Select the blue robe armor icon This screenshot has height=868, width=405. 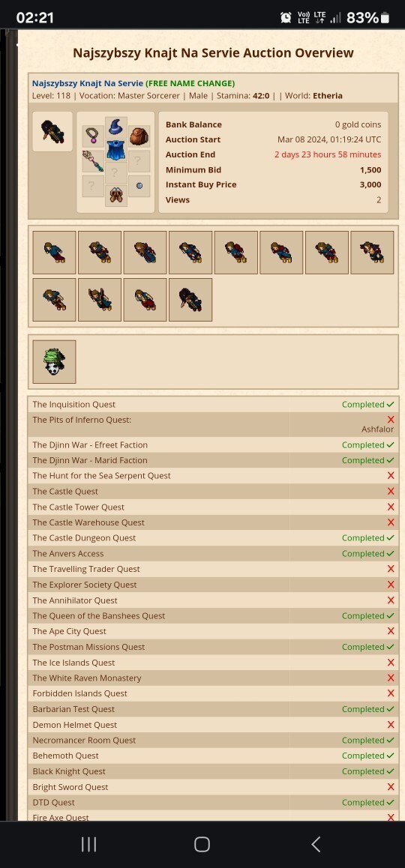click(115, 150)
